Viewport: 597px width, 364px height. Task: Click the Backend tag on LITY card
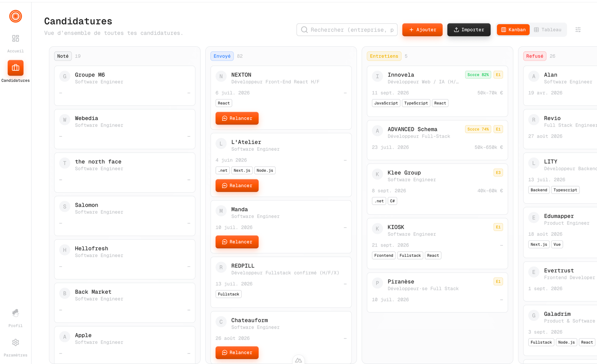coord(539,190)
